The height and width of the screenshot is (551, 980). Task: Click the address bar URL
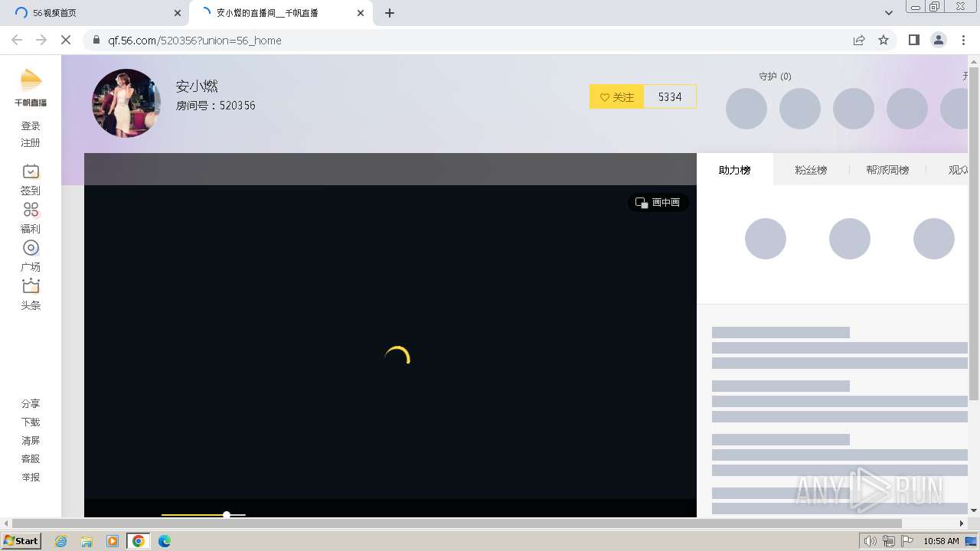(x=194, y=41)
